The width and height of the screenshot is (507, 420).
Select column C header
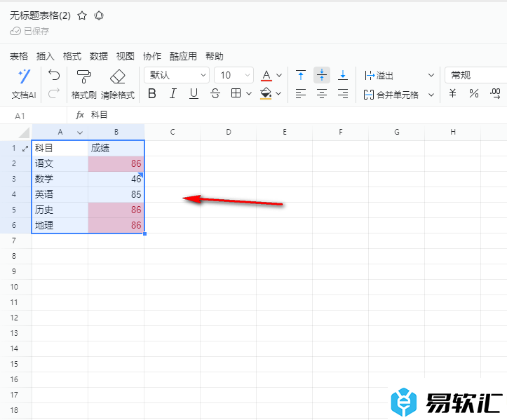click(173, 133)
